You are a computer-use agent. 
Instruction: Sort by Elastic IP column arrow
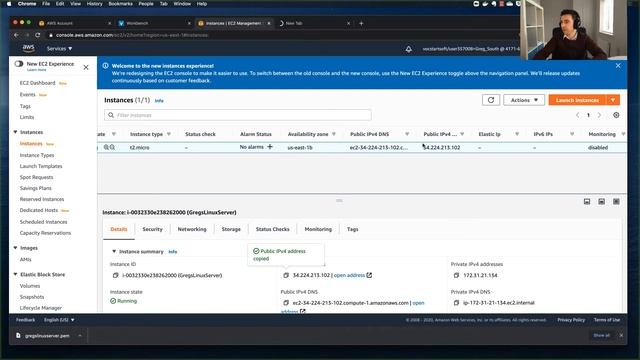coord(517,134)
